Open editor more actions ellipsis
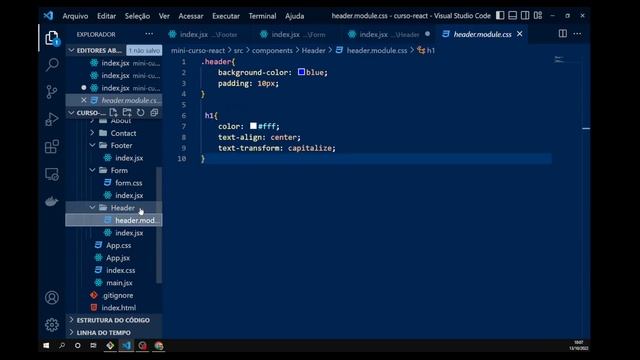 point(577,34)
